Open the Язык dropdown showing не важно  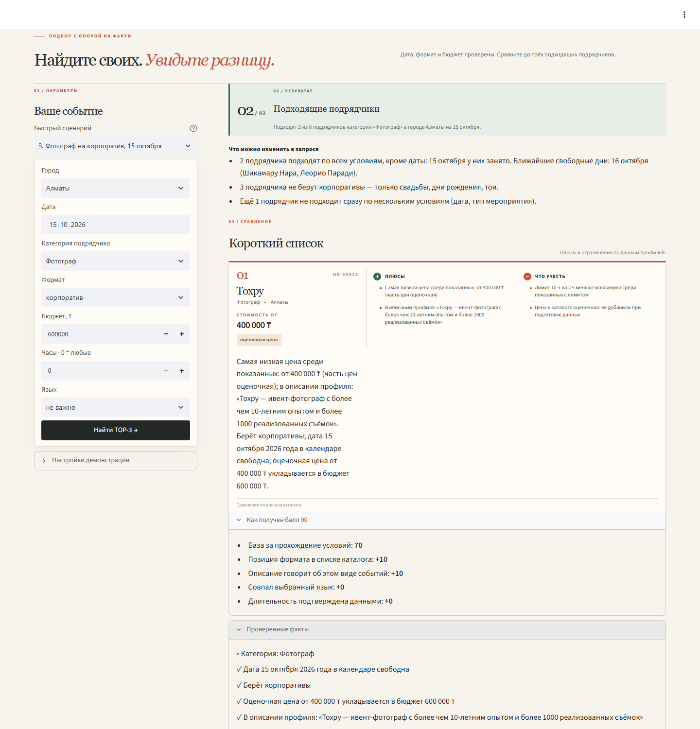(116, 407)
